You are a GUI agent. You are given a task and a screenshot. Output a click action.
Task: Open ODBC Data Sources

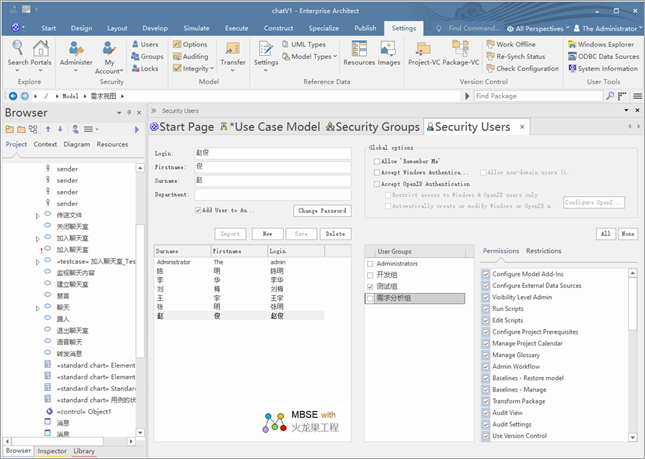pos(603,56)
